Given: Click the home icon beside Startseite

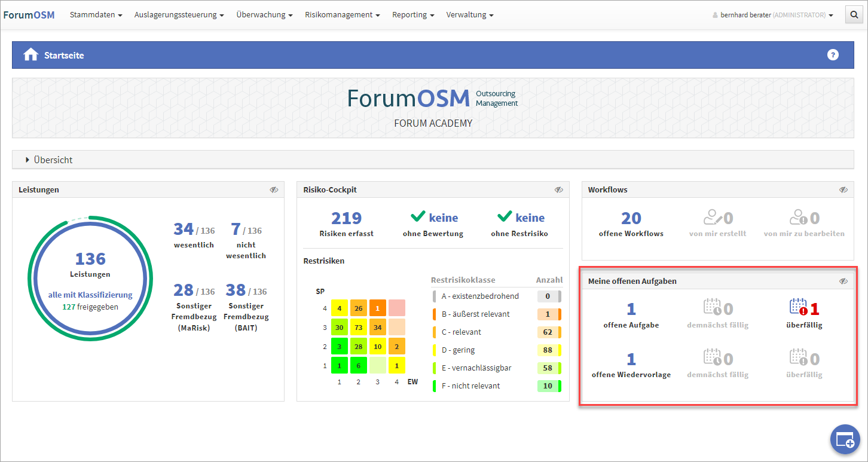Looking at the screenshot, I should [x=30, y=55].
